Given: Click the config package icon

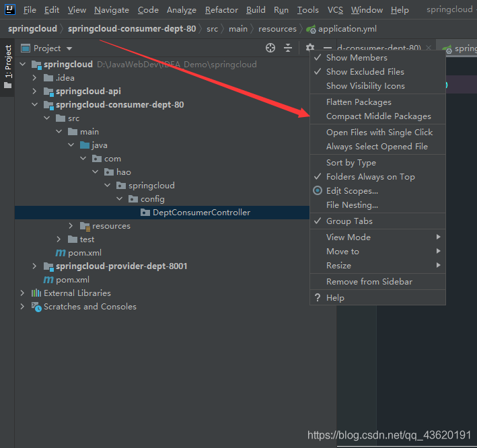Looking at the screenshot, I should (x=133, y=199).
